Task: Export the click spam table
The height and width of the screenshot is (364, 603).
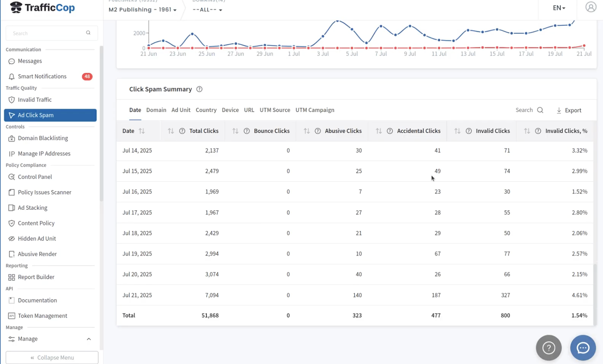Action: pyautogui.click(x=569, y=110)
